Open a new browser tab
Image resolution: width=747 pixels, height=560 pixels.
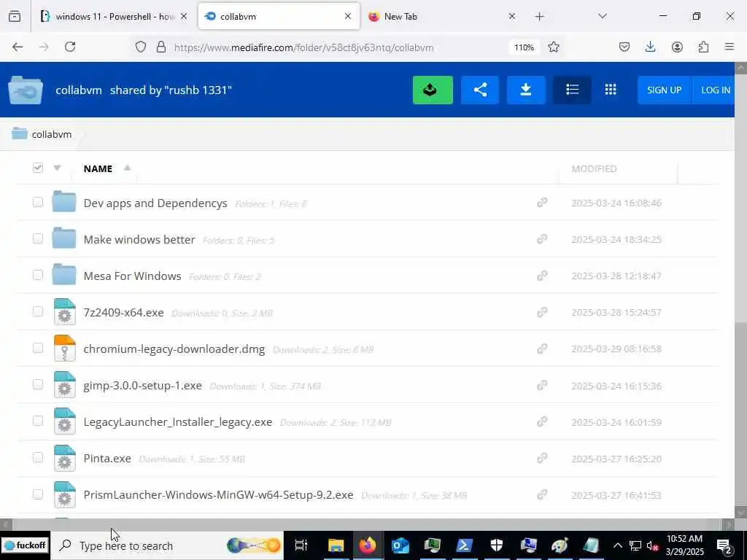click(x=539, y=17)
